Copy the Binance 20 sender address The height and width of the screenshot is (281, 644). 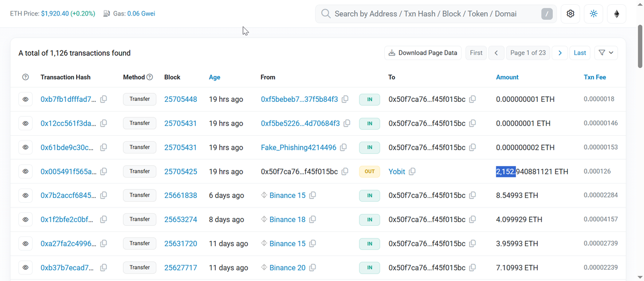point(312,268)
